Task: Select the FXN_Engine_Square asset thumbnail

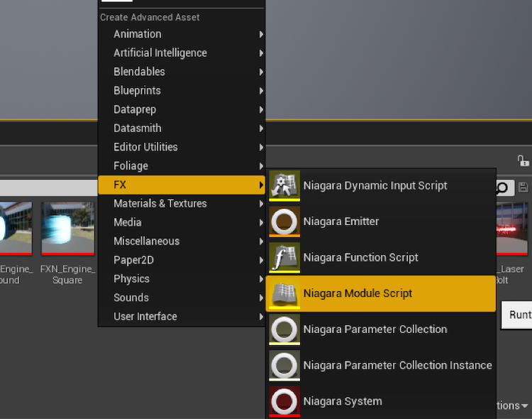Action: (68, 229)
